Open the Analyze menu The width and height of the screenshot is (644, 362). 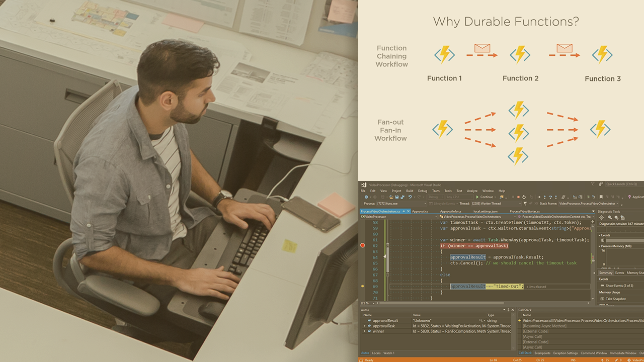[472, 191]
